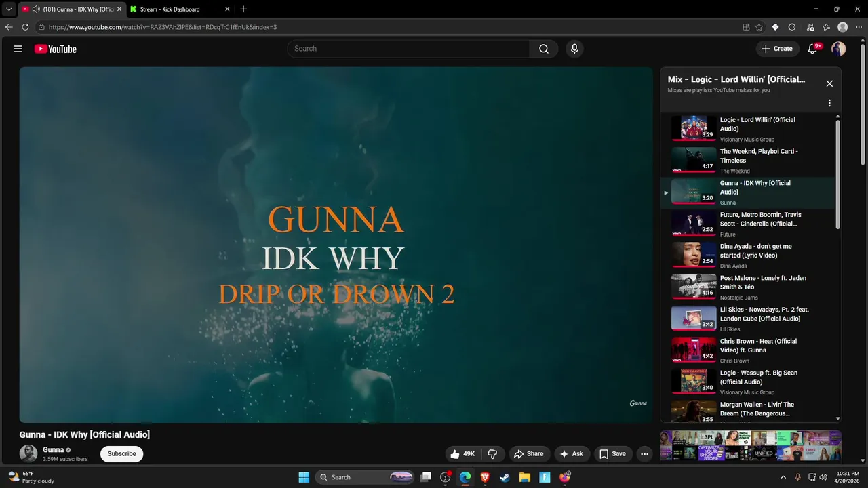
Task: Click the browser address bar URL
Action: [163, 27]
